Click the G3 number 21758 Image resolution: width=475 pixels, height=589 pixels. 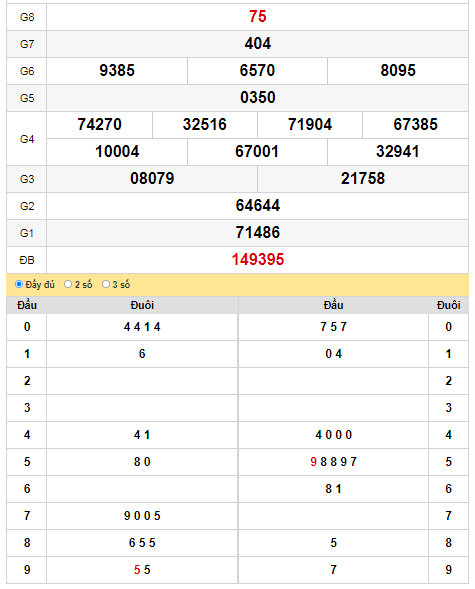coord(363,179)
